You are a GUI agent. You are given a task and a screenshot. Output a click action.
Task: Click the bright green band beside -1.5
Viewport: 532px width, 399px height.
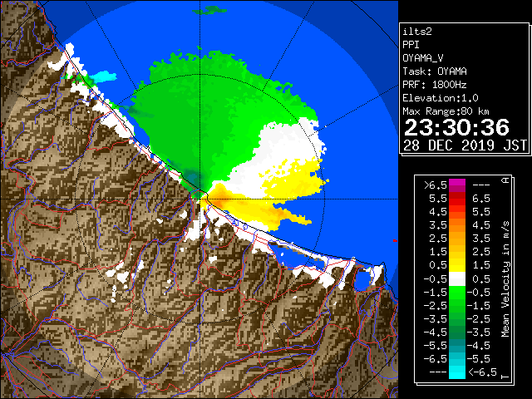[x=457, y=293]
